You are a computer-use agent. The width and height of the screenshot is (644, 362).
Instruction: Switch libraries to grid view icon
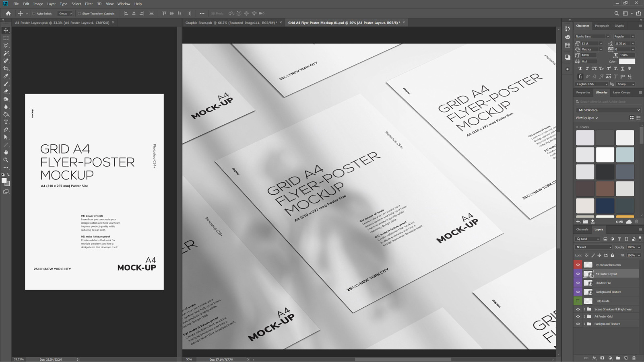[632, 118]
